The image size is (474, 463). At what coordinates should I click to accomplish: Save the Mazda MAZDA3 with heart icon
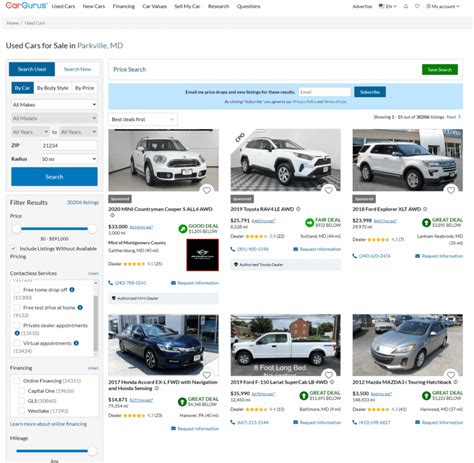click(x=451, y=375)
